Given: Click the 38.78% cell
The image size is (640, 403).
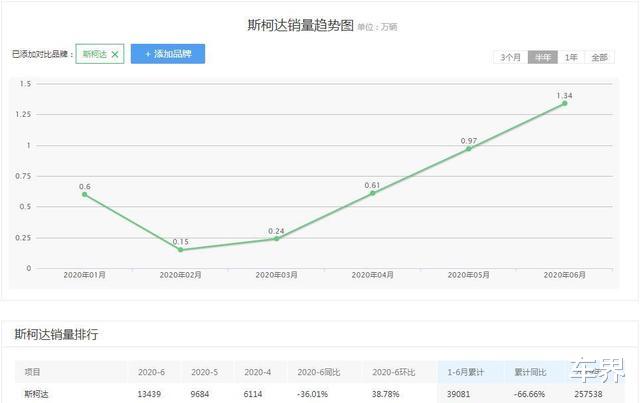Looking at the screenshot, I should coord(385,394).
